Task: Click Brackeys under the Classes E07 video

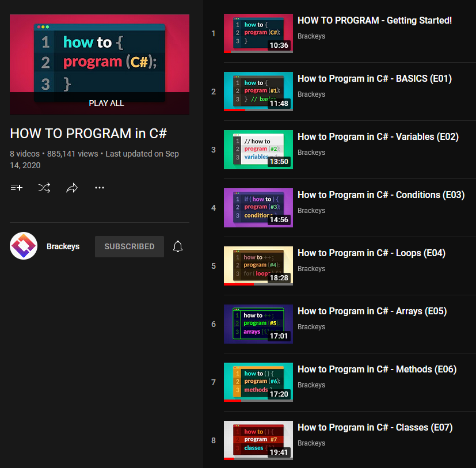Action: click(x=311, y=443)
